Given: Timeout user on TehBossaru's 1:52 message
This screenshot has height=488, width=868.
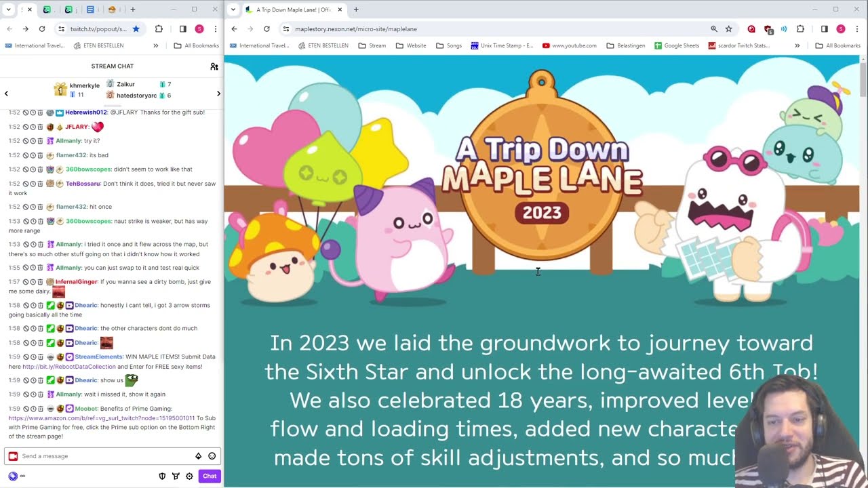Looking at the screenshot, I should (x=33, y=184).
